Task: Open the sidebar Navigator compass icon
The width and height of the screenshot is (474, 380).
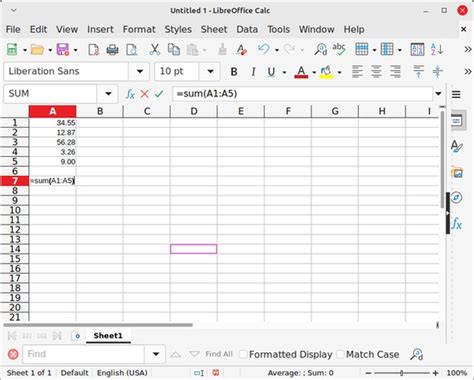Action: pyautogui.click(x=456, y=197)
